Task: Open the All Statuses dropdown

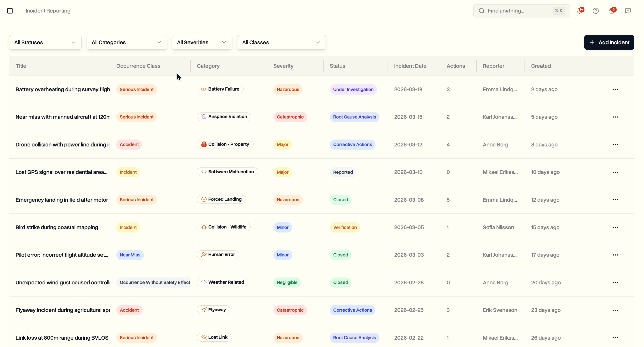Action: (x=45, y=42)
